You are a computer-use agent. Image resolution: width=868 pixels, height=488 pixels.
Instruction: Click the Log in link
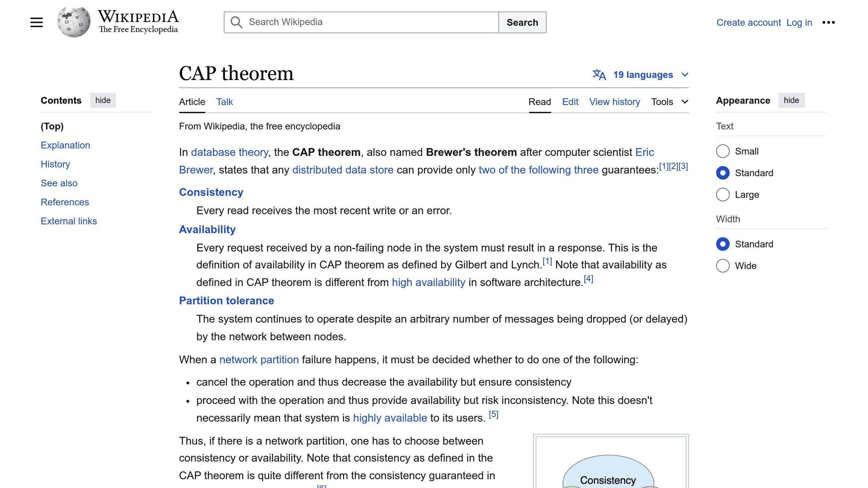(x=798, y=22)
